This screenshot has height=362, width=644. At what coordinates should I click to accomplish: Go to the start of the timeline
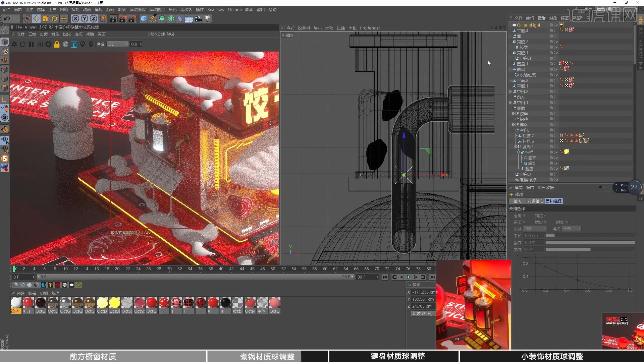tap(385, 277)
